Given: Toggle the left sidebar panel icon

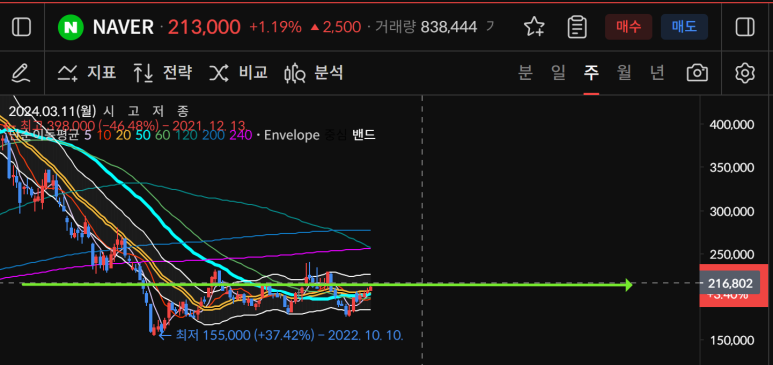Looking at the screenshot, I should (x=21, y=27).
